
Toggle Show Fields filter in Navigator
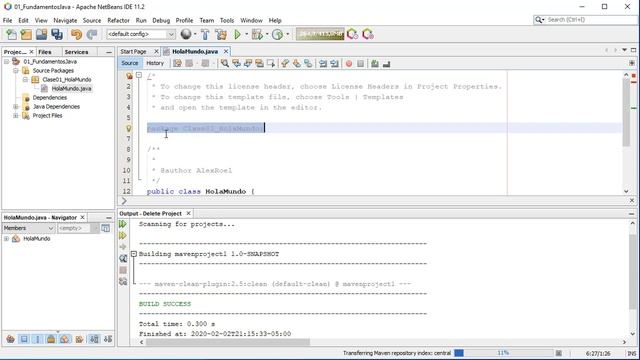tap(24, 339)
